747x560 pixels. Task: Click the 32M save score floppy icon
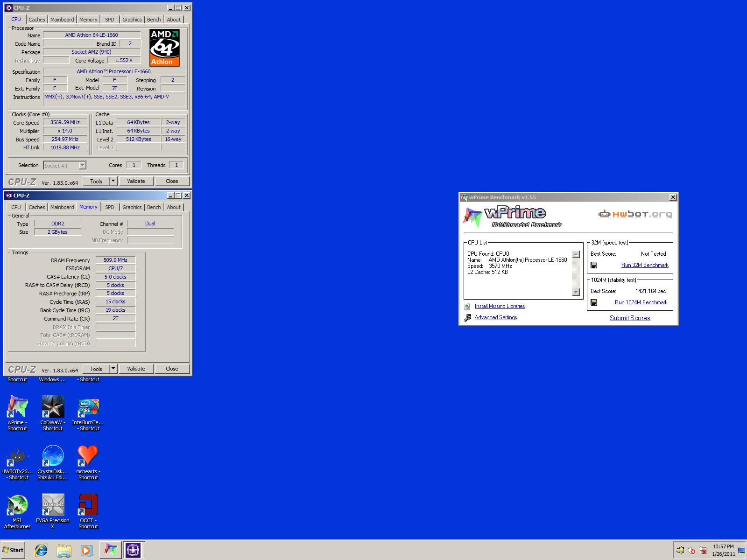[594, 265]
